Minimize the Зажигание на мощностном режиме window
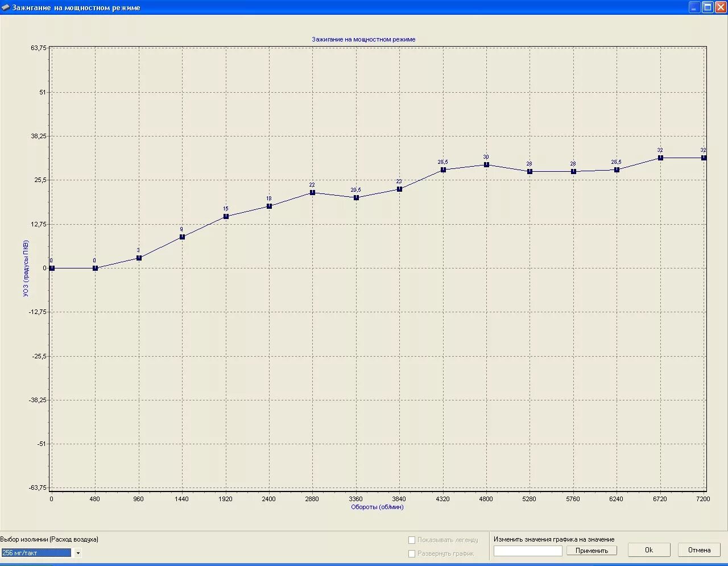Viewport: 728px width, 566px height. 694,7
